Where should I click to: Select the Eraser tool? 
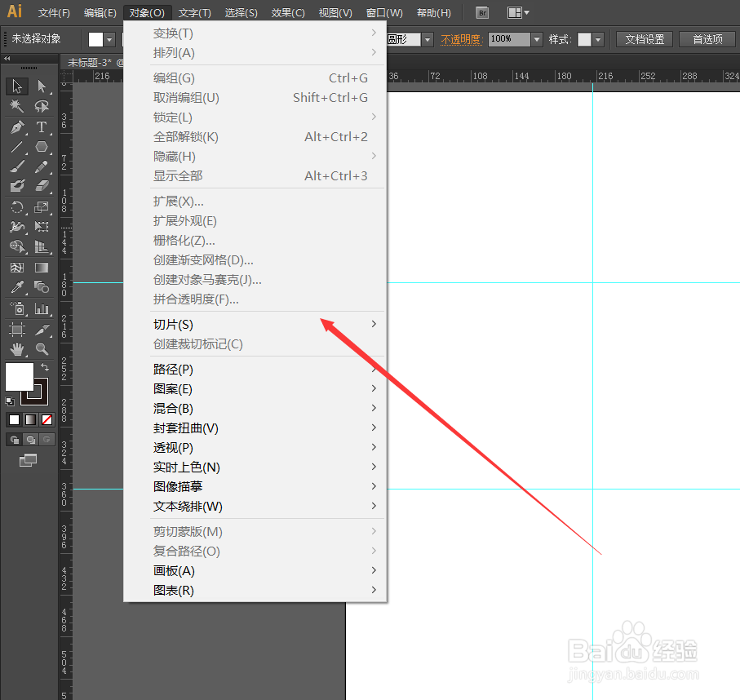point(42,186)
